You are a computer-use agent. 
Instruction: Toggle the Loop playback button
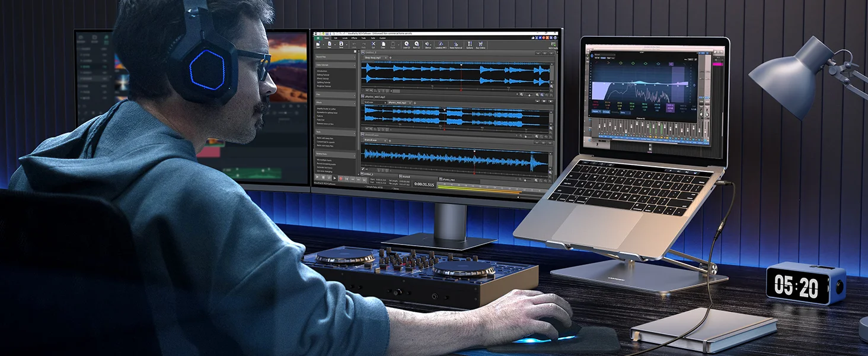336,177
